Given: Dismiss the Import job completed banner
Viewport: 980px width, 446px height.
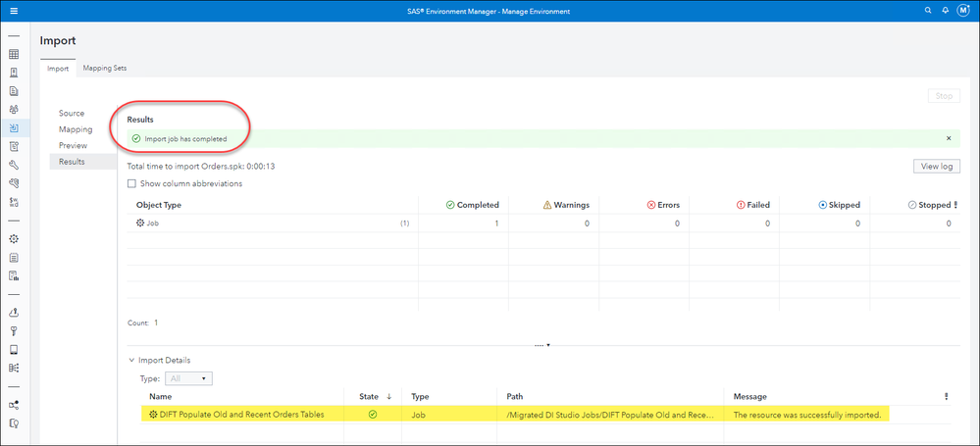Looking at the screenshot, I should pyautogui.click(x=949, y=138).
